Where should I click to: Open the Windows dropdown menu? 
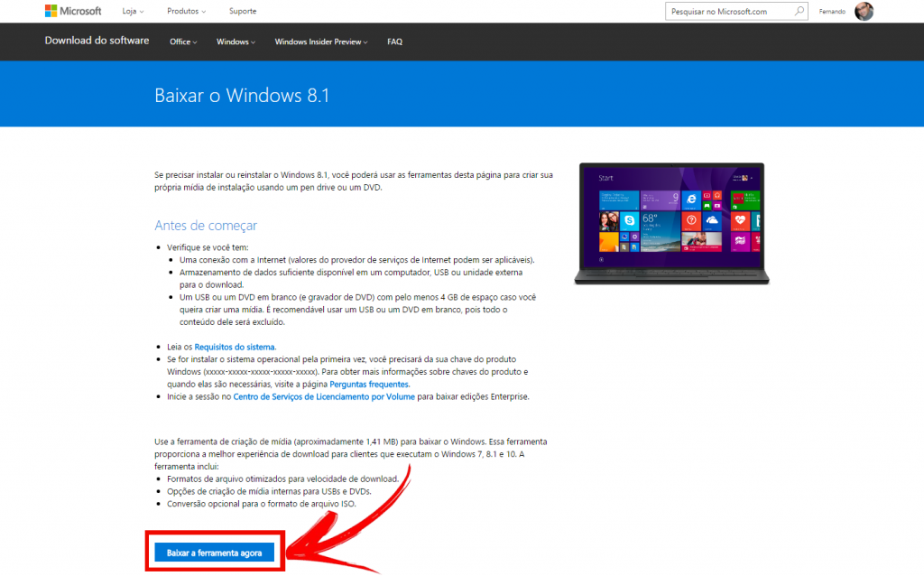(x=236, y=42)
